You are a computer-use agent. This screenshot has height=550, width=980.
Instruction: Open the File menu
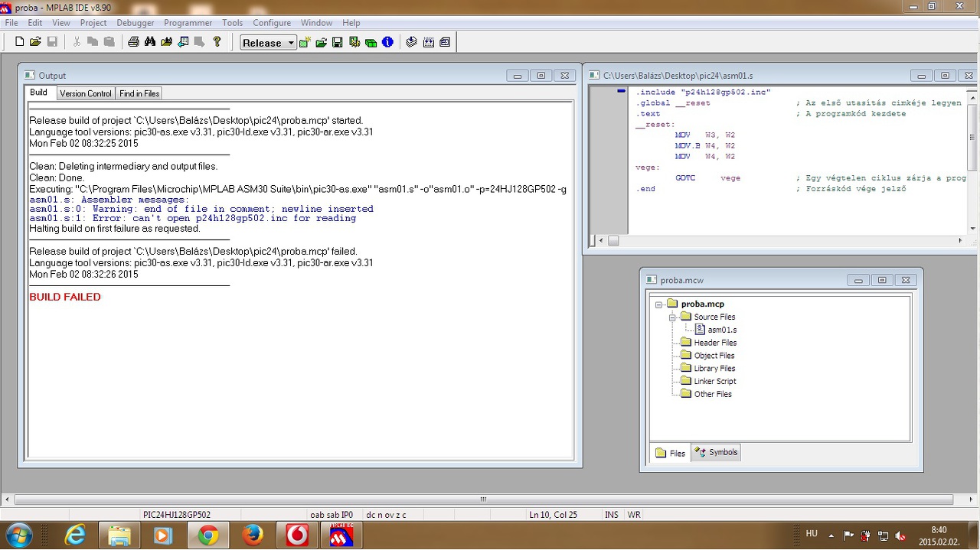[11, 23]
